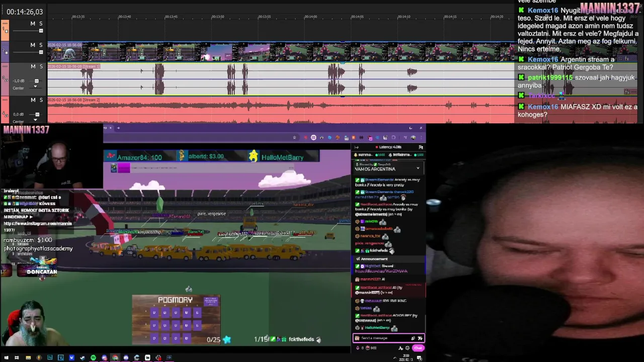Open the Windows Start menu

click(x=6, y=358)
